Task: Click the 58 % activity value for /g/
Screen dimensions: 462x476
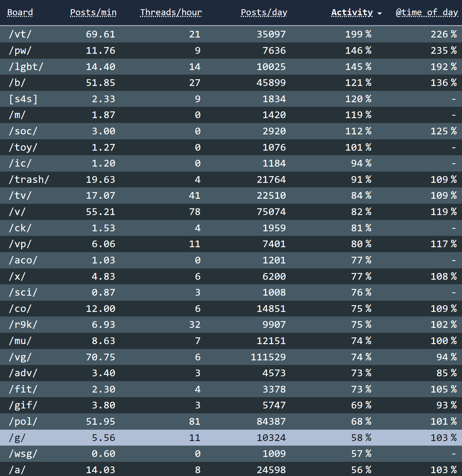Action: (x=361, y=438)
